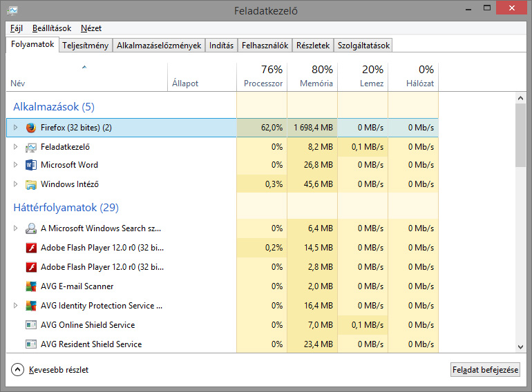Viewport: 532px width, 392px height.
Task: Expand the Firefox process group
Action: click(16, 128)
